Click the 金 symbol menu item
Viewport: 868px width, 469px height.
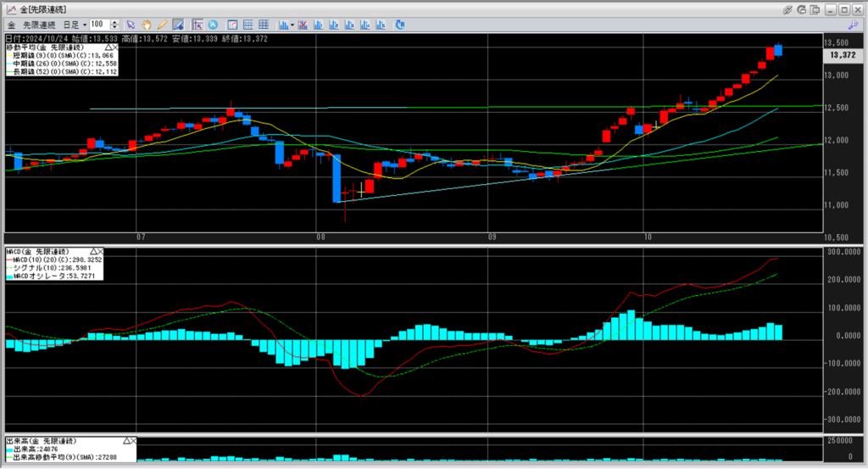[x=10, y=25]
